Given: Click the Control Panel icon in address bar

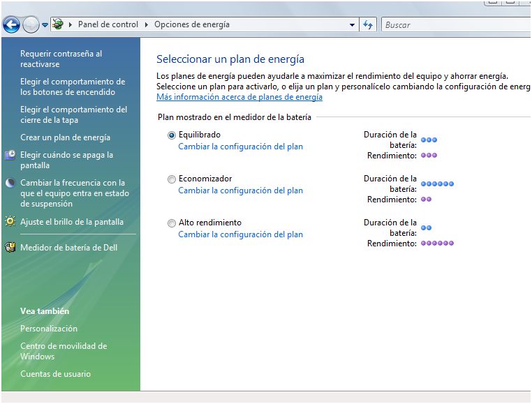Looking at the screenshot, I should pos(58,24).
